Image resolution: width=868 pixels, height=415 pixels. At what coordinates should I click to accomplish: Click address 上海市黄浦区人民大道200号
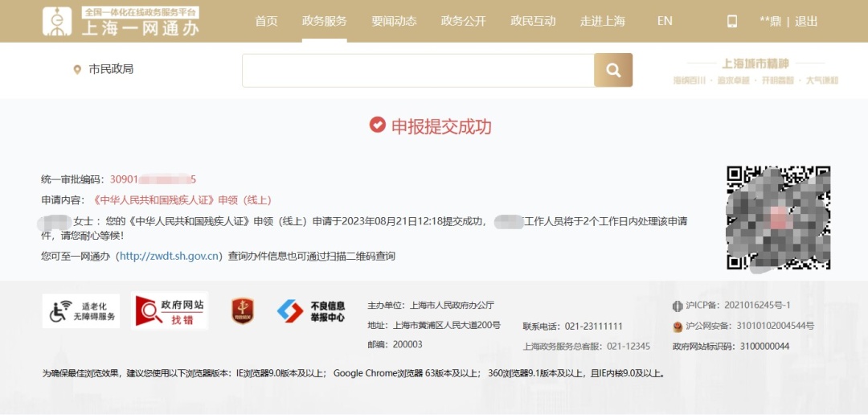(434, 325)
